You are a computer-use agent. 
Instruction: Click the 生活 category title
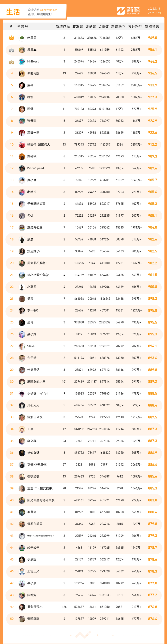[x=13, y=12]
